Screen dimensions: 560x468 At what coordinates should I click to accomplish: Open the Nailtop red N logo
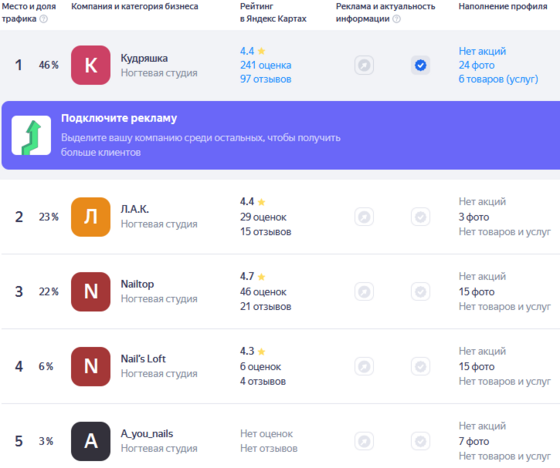(91, 292)
